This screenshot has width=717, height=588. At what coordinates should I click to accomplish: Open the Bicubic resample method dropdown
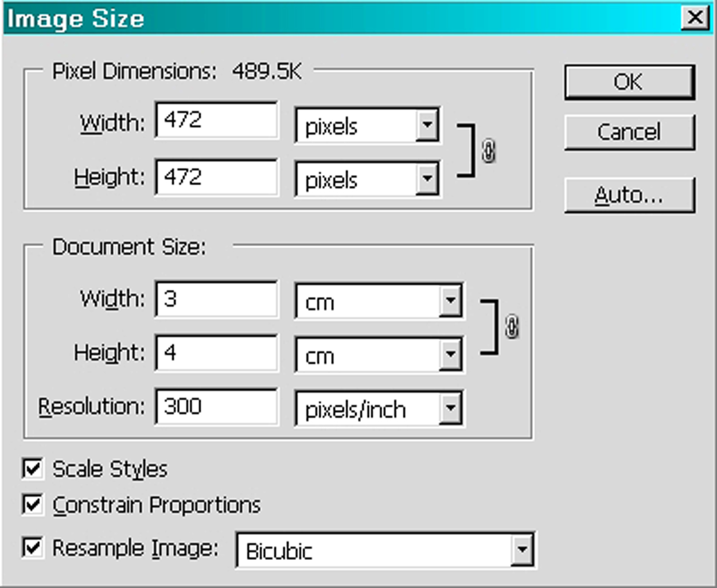click(385, 550)
